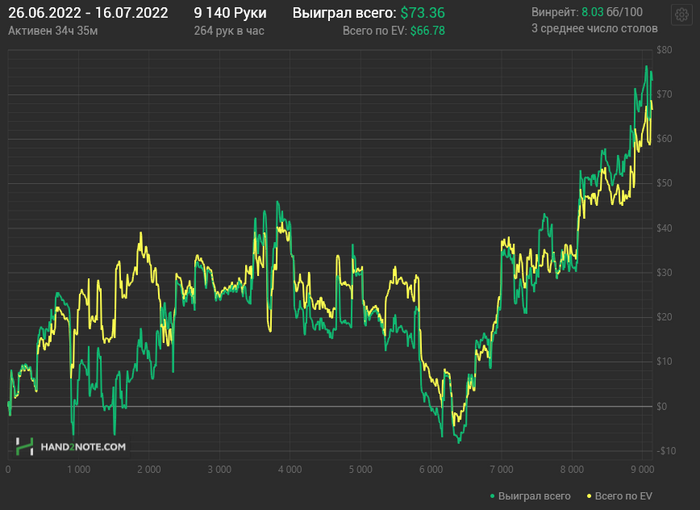700x510 pixels.
Task: Select the 'Активен 34ч 35м' active time text
Action: click(53, 31)
